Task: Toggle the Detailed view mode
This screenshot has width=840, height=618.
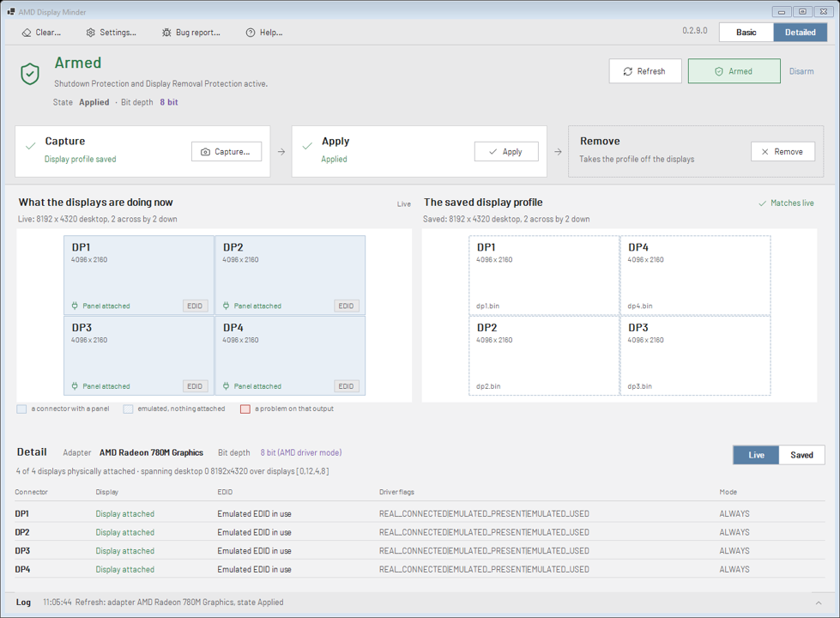Action: 801,32
